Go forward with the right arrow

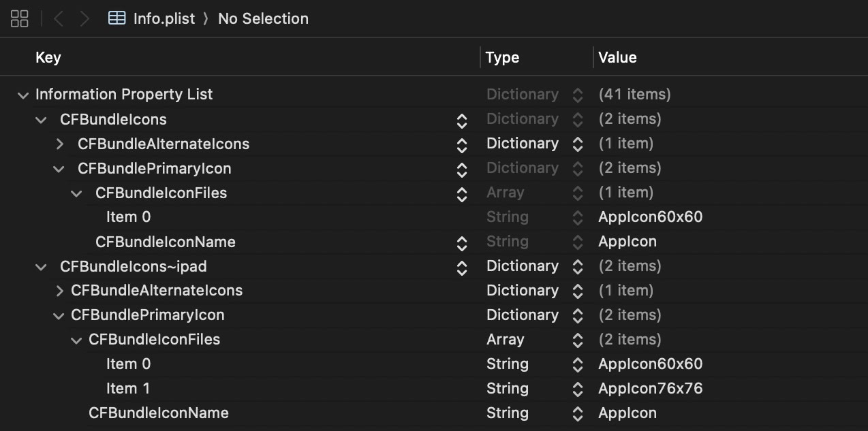(84, 18)
